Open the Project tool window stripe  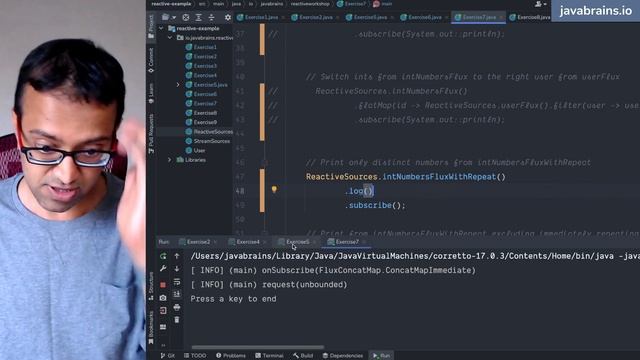tap(151, 27)
